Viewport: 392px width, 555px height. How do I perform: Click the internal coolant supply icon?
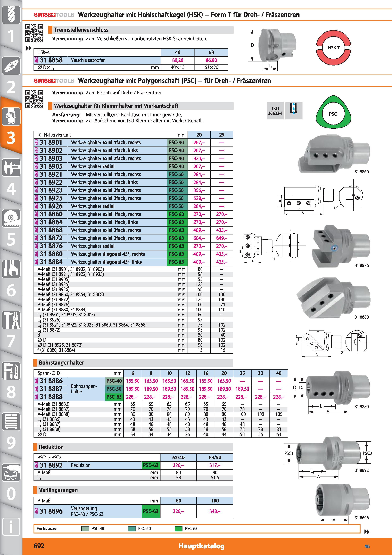point(294,111)
